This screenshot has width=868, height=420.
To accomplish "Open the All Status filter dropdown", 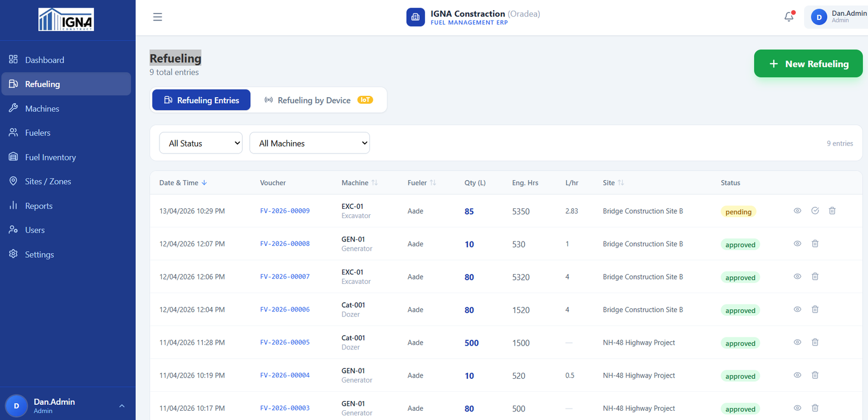I will pos(201,143).
